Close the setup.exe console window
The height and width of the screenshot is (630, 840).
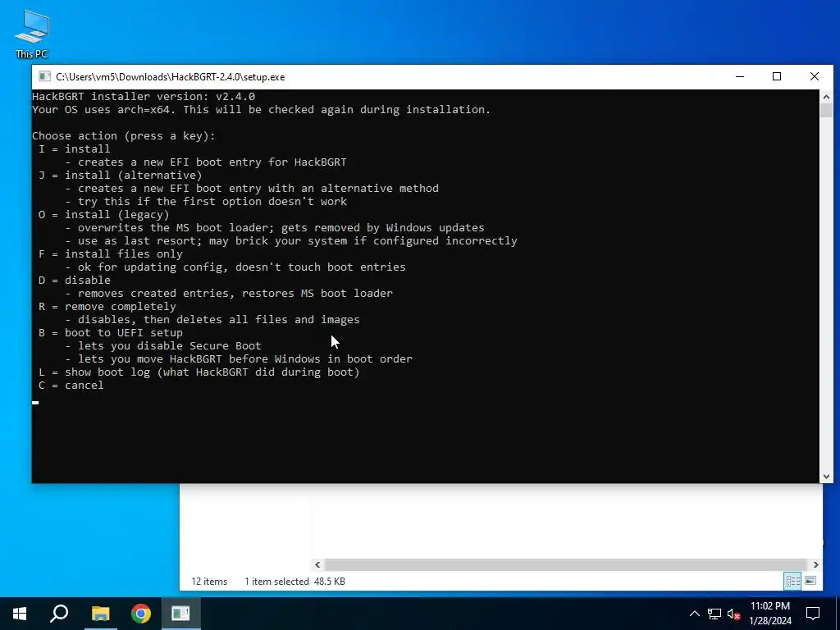pos(815,76)
